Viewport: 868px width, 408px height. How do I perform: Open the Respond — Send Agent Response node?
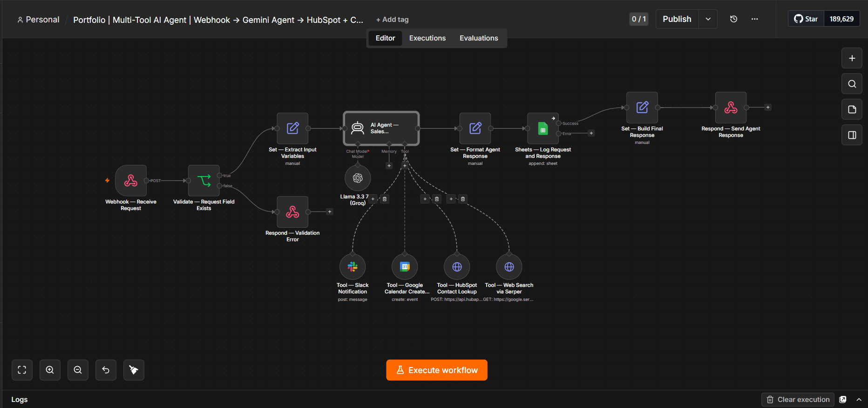click(731, 108)
